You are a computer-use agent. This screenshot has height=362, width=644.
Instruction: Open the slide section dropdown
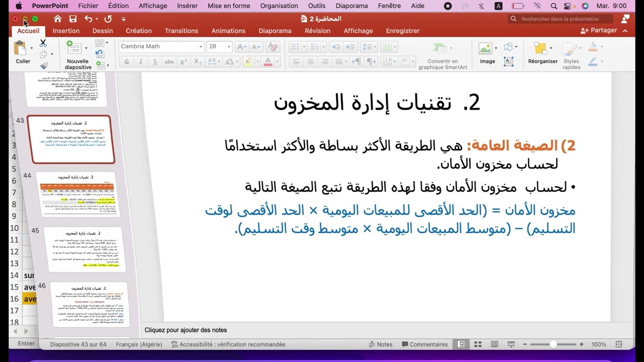pyautogui.click(x=103, y=64)
